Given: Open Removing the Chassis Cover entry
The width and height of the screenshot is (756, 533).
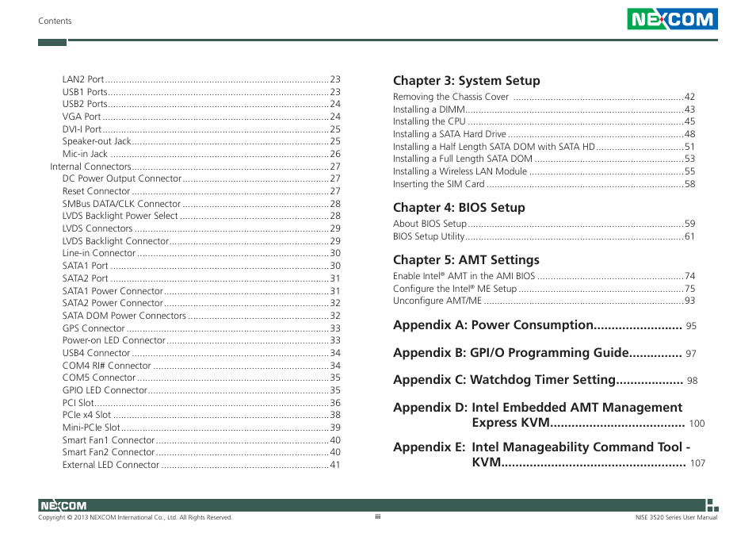Looking at the screenshot, I should click(x=544, y=97).
